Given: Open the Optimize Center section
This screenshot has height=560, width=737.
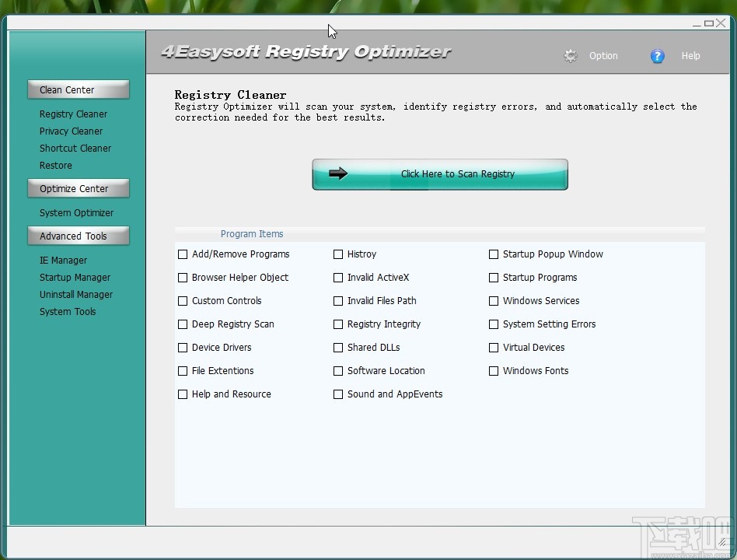Looking at the screenshot, I should (x=79, y=188).
